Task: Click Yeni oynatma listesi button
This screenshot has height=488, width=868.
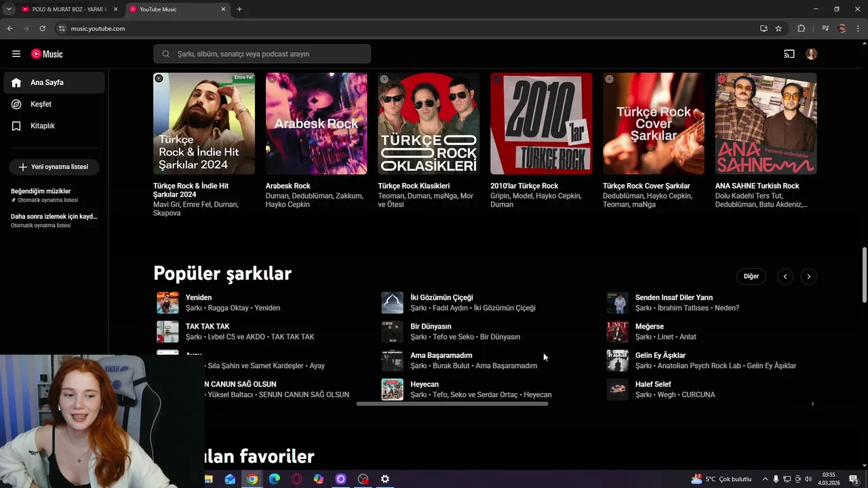Action: tap(54, 167)
